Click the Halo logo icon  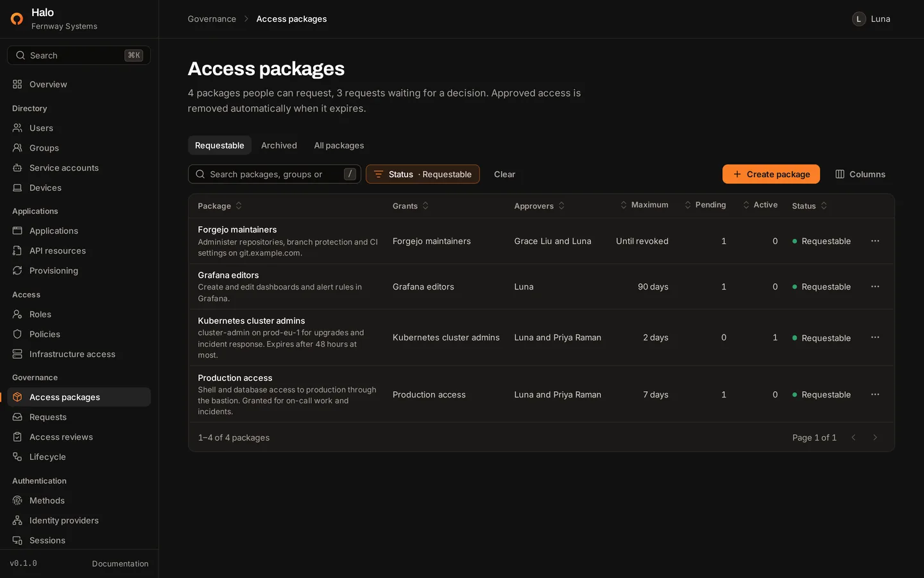17,19
